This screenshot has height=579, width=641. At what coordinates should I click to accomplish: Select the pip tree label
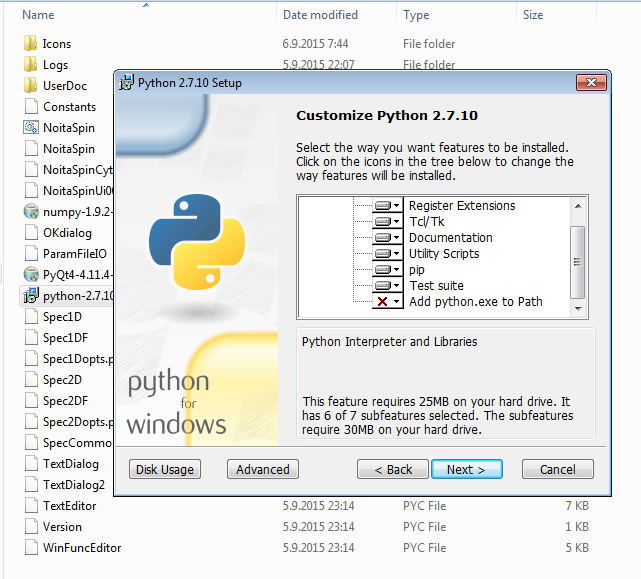coord(417,269)
